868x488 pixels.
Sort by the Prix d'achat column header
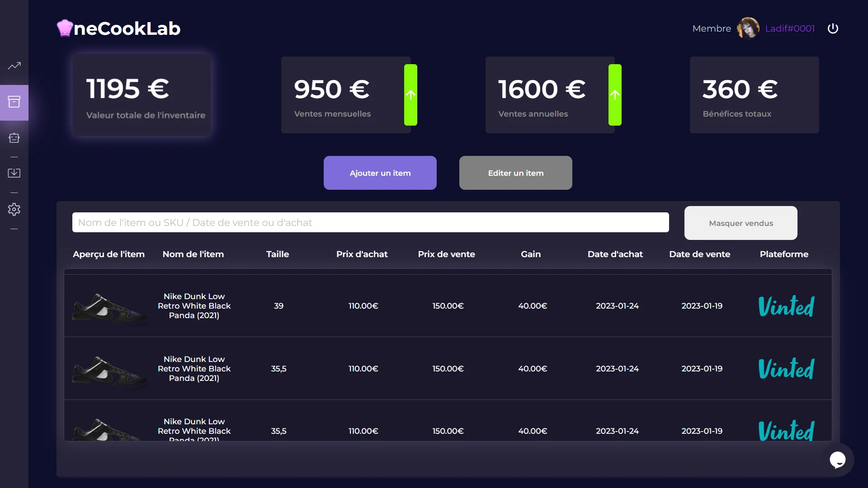pyautogui.click(x=362, y=254)
